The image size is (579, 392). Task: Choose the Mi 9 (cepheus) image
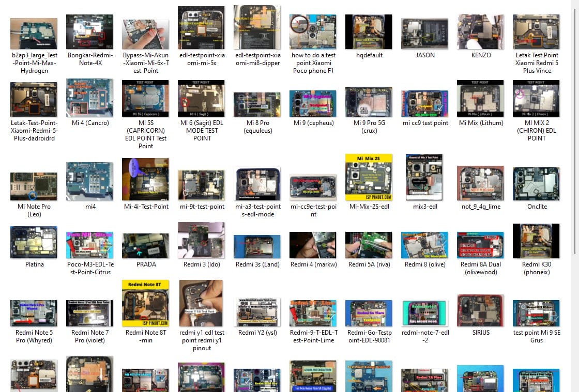point(313,103)
